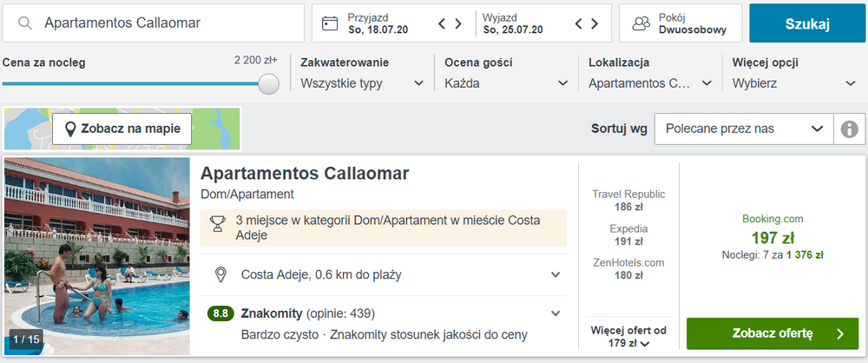Move check-out date back one day
Viewport: 868px width, 363px height.
[579, 23]
